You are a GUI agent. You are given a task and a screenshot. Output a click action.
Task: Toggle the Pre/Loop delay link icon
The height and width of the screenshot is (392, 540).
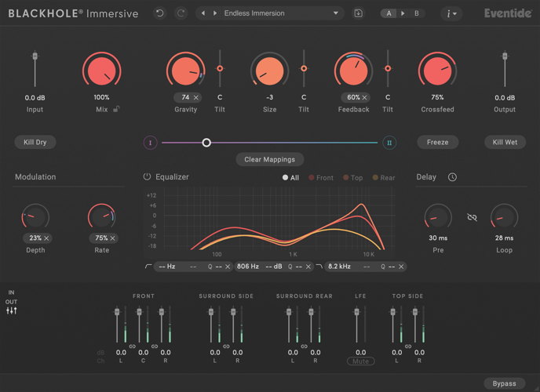(x=472, y=217)
